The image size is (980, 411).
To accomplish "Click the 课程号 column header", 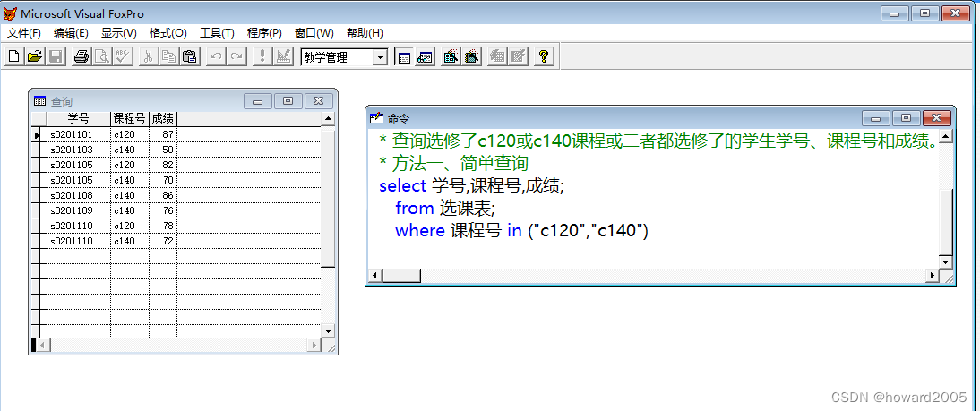I will 129,119.
